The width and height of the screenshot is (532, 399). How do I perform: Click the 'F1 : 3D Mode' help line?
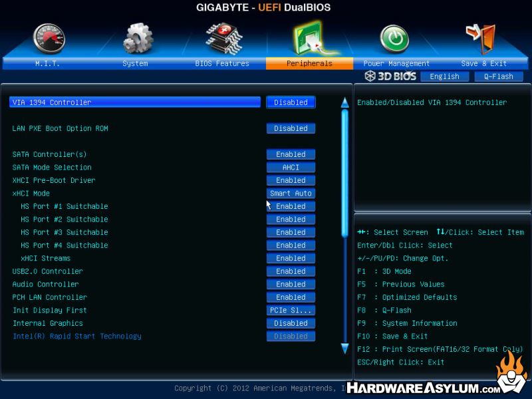pyautogui.click(x=384, y=271)
